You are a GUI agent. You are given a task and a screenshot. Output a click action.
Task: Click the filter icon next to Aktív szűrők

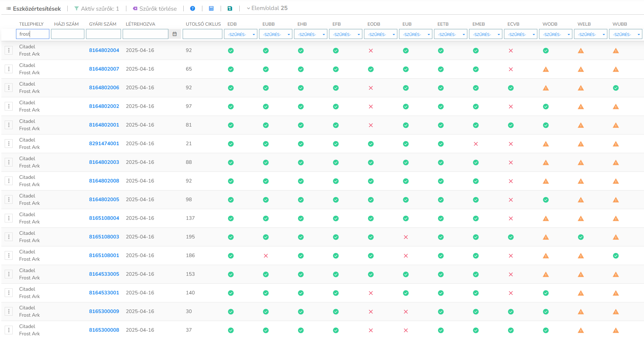76,8
